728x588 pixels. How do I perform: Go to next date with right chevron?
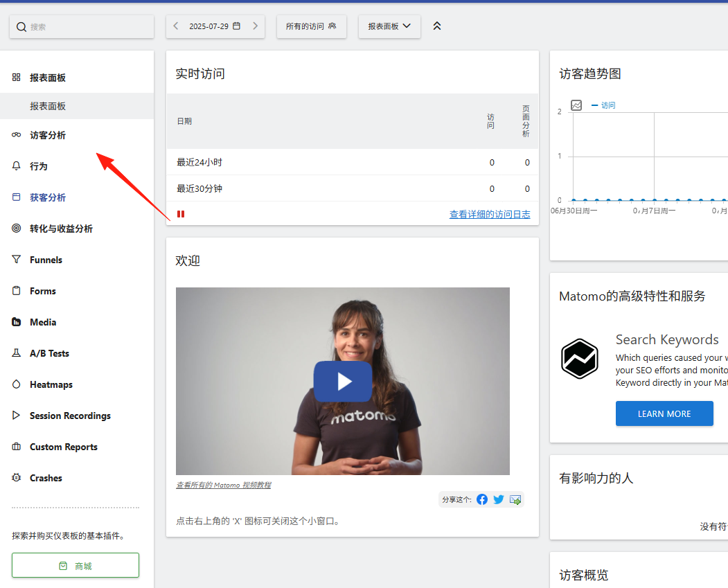tap(255, 26)
